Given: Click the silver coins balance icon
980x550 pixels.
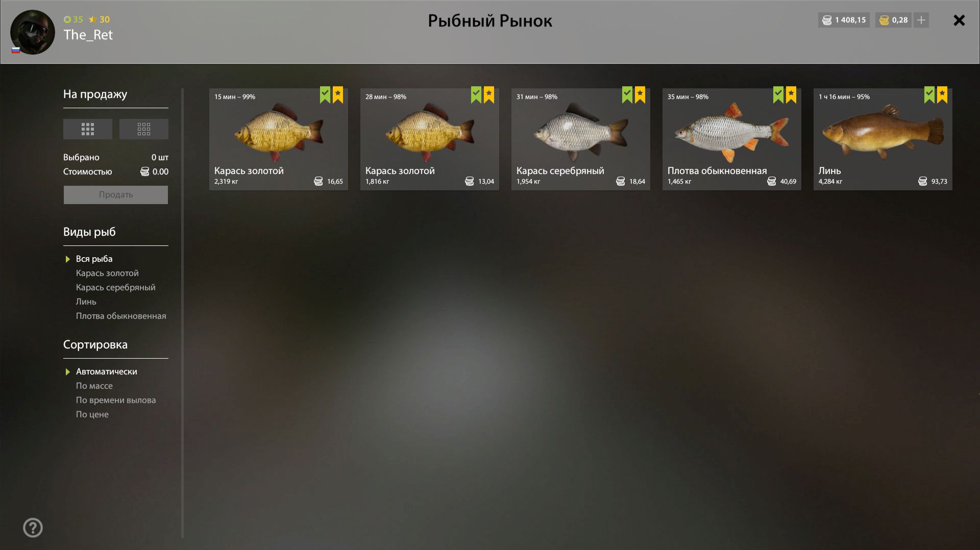Looking at the screenshot, I should (827, 20).
